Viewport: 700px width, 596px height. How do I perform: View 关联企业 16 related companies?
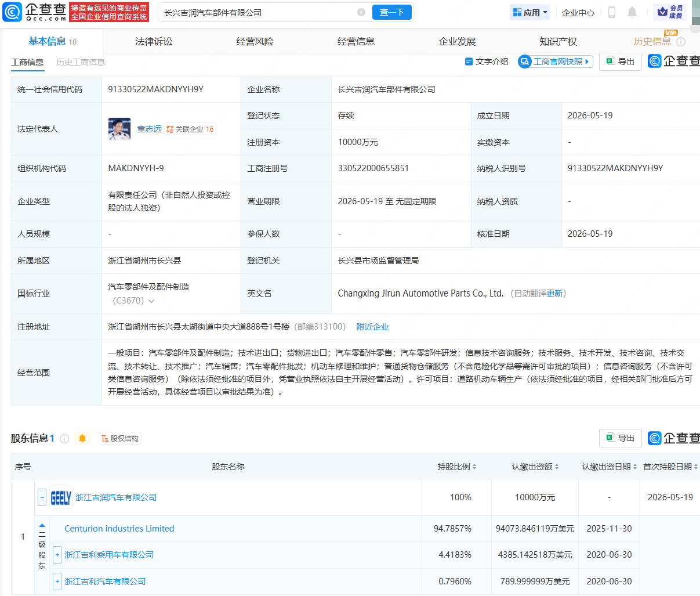pyautogui.click(x=190, y=129)
